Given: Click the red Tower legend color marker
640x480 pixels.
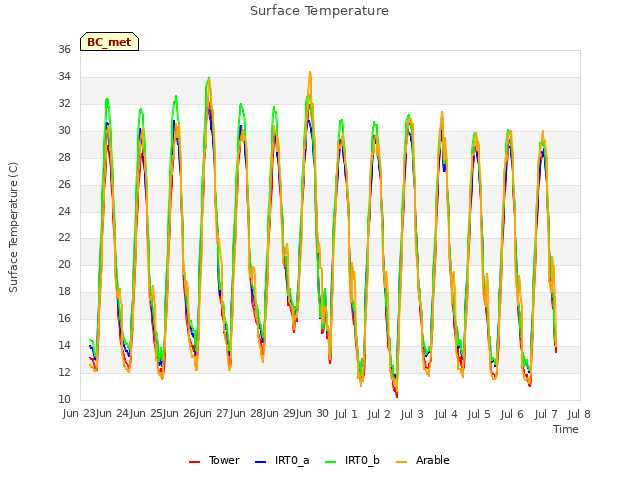Looking at the screenshot, I should point(195,462).
